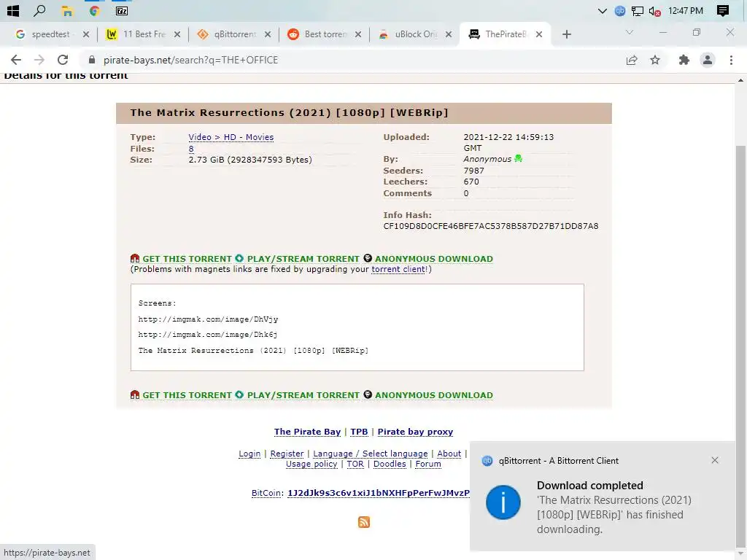Go forward in browser history
The width and height of the screenshot is (747, 560).
click(39, 60)
